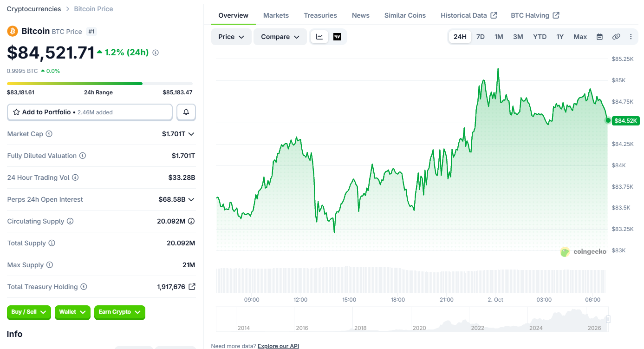This screenshot has height=349, width=644.
Task: Click info icon beside 20.092M circulating value
Action: (x=191, y=221)
